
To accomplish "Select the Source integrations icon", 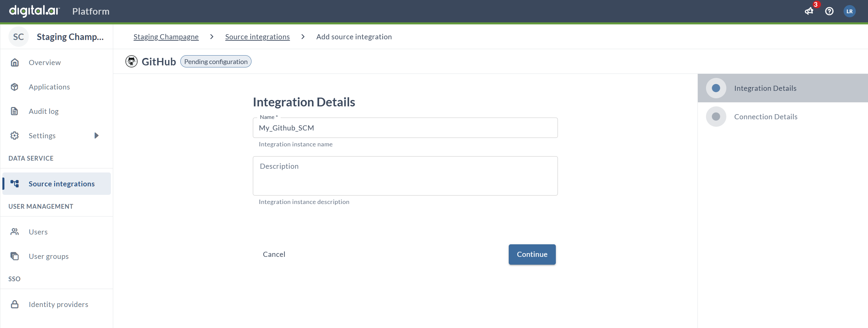I will coord(15,183).
